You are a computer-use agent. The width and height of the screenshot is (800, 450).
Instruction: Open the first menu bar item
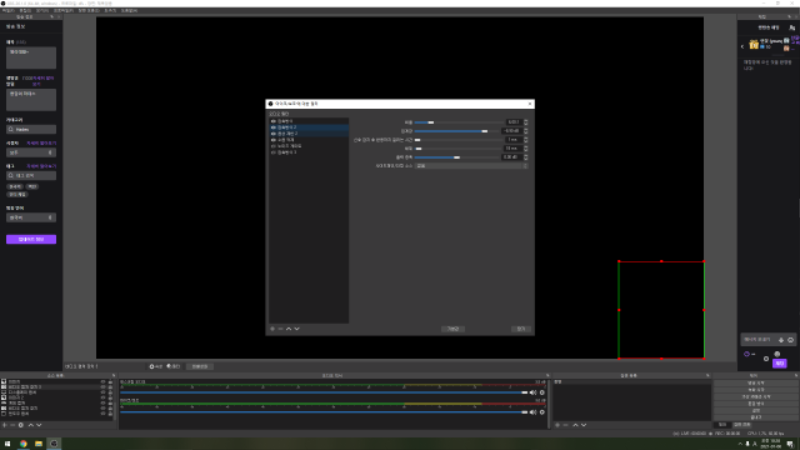click(8, 10)
